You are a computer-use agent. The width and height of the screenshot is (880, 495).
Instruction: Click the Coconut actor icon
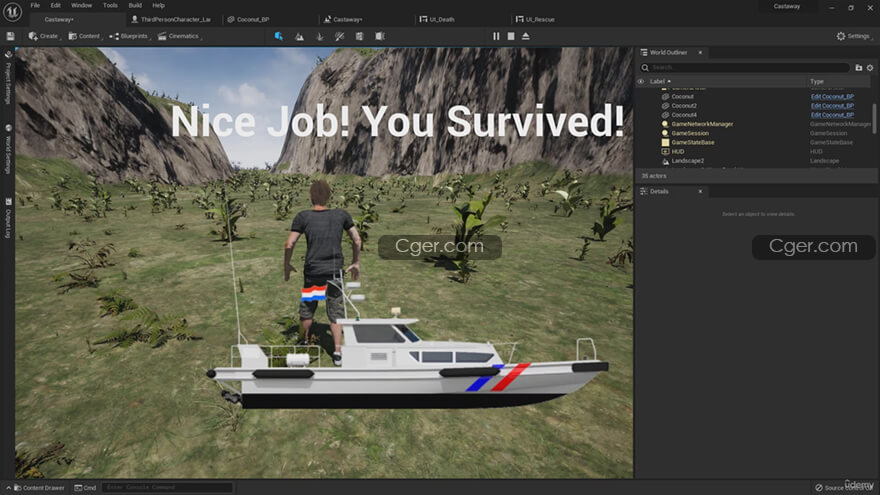click(665, 97)
